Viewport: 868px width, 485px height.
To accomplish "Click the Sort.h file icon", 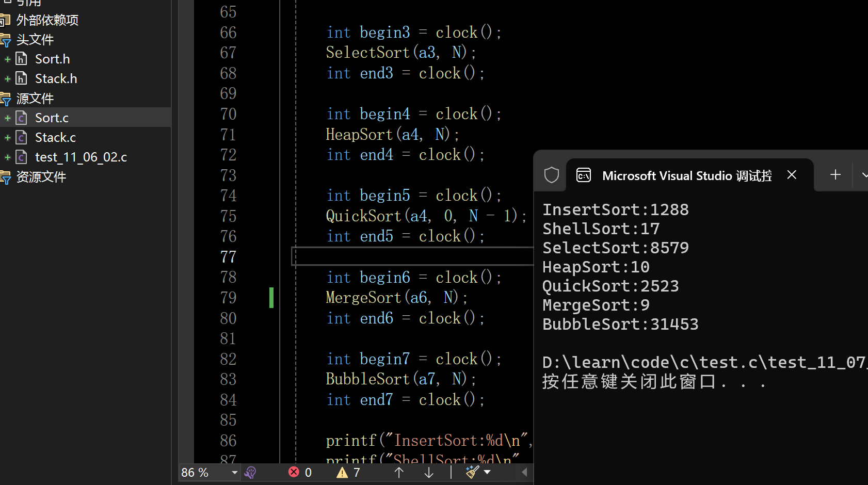I will coord(21,59).
